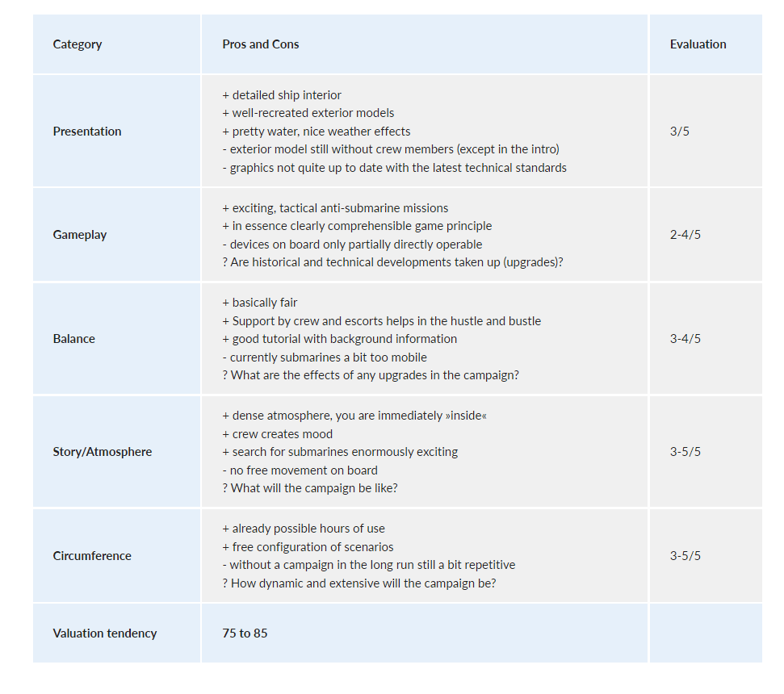Click "pretty water, nice weather effects" text
784x694 pixels.
pyautogui.click(x=317, y=132)
